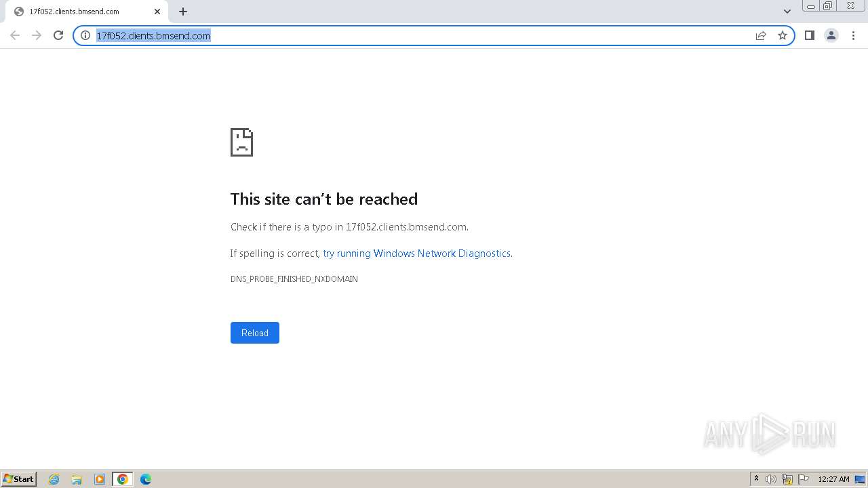Click the 12:27 AM system clock

point(833,479)
